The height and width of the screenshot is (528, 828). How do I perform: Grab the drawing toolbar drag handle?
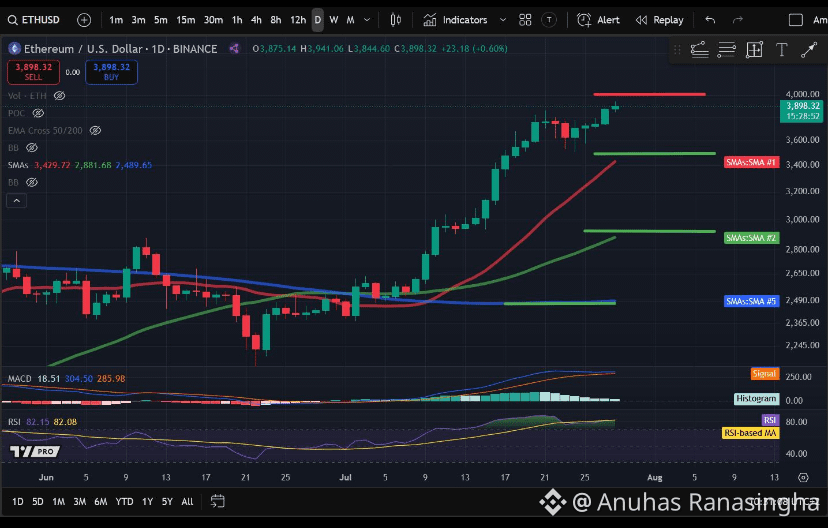click(x=677, y=50)
